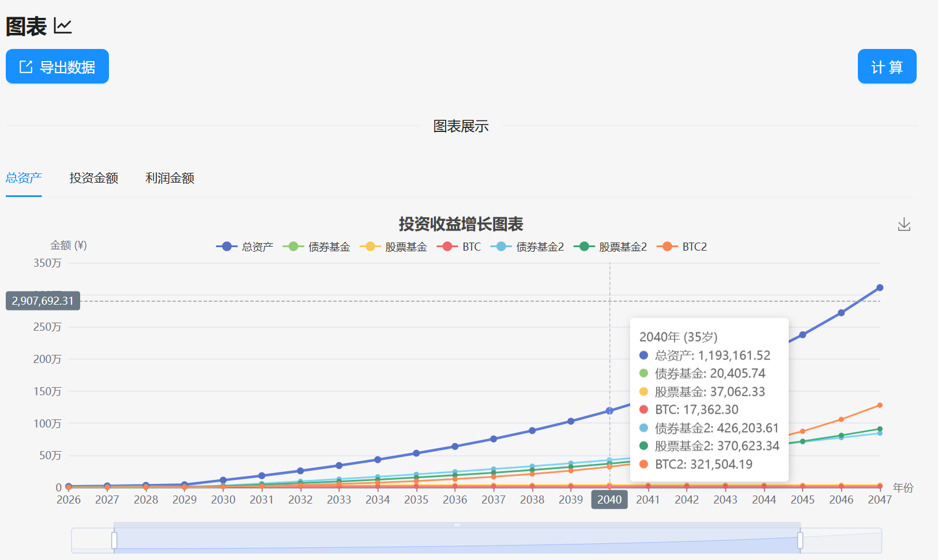
Task: Click the 总资产 data point for 2036
Action: tap(455, 447)
